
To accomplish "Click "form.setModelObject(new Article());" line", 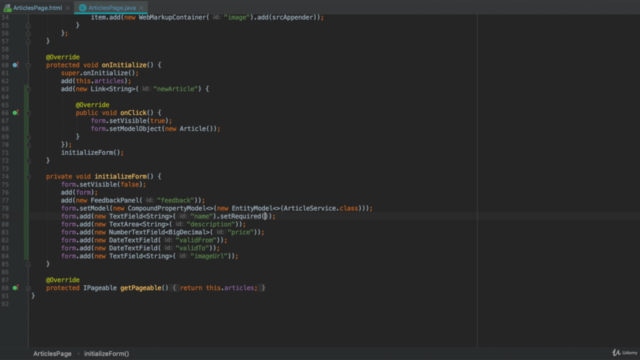I will click(155, 129).
